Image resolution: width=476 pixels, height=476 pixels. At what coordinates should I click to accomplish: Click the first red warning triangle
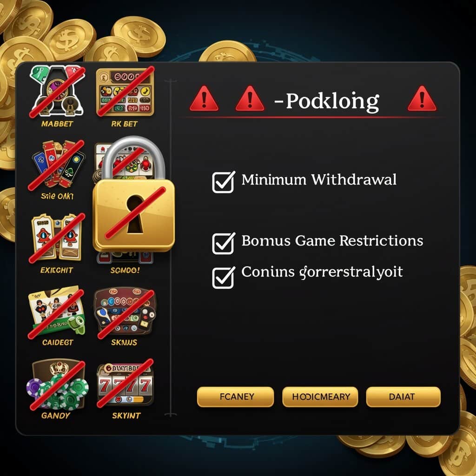click(204, 99)
